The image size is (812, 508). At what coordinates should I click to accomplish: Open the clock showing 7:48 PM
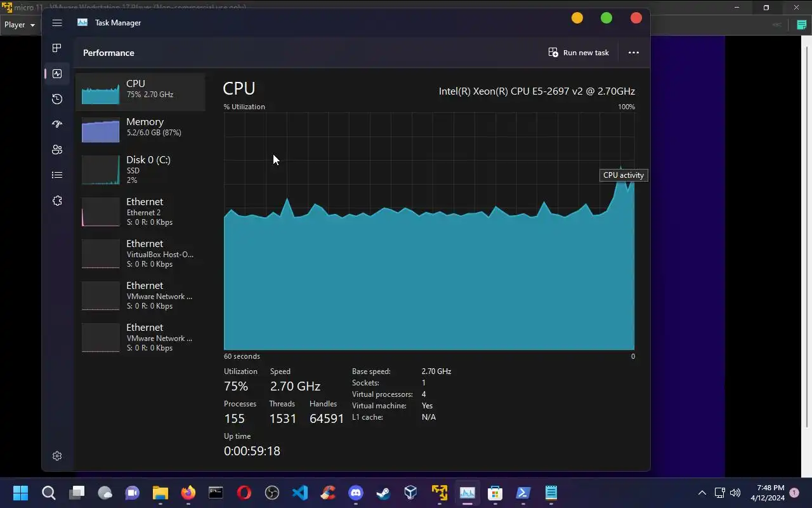(768, 493)
